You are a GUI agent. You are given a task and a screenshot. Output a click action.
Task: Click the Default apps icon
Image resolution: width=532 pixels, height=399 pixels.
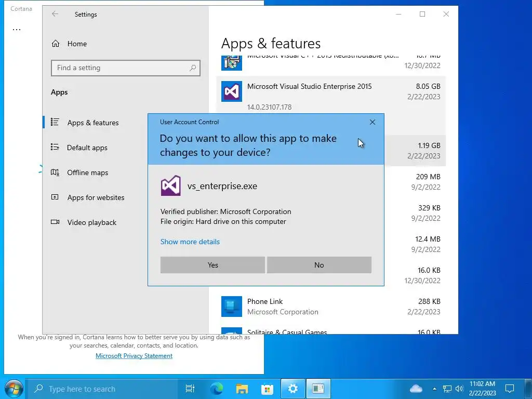pos(55,147)
